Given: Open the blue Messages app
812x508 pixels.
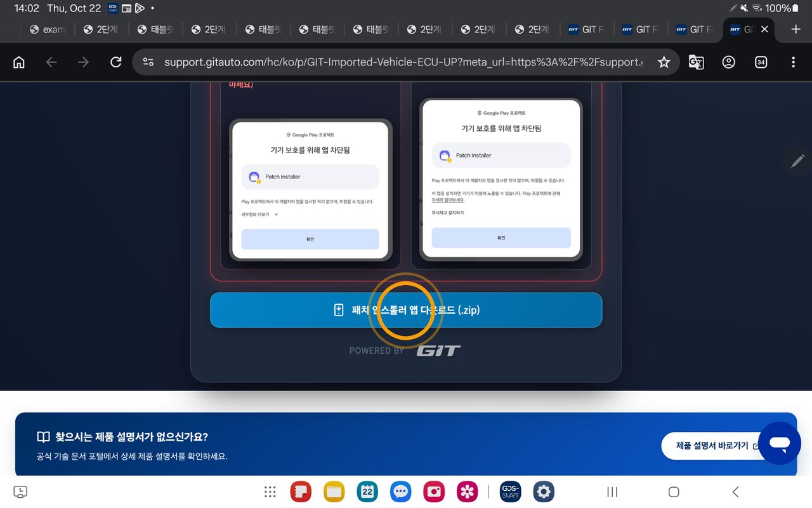Looking at the screenshot, I should tap(400, 491).
